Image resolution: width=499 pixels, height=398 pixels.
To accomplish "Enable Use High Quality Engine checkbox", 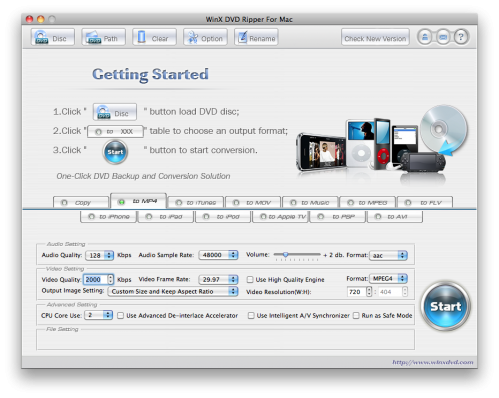I will click(250, 279).
